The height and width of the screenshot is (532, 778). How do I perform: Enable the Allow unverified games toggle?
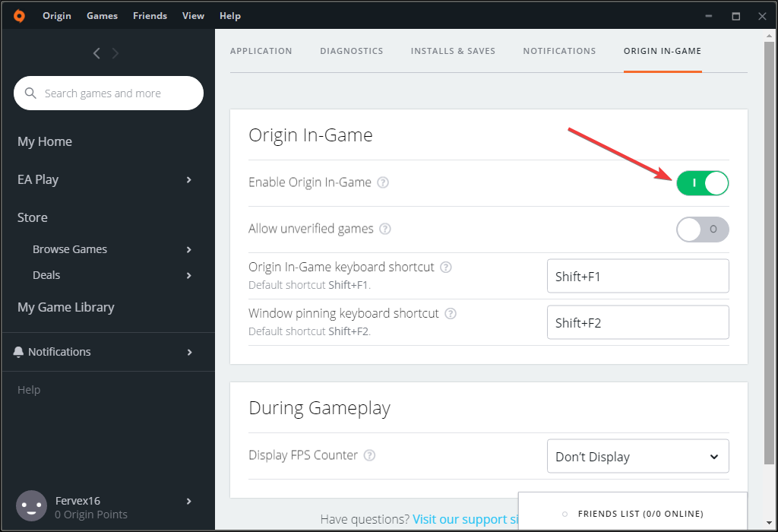pos(702,229)
